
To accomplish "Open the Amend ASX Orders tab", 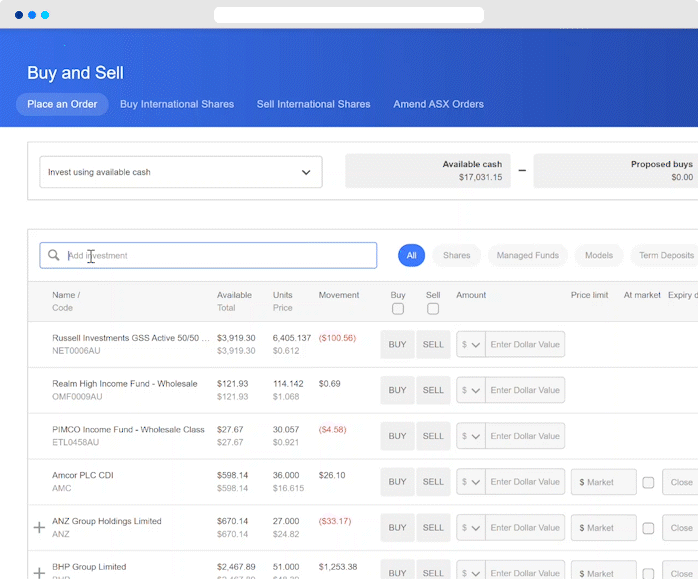I will (x=438, y=104).
